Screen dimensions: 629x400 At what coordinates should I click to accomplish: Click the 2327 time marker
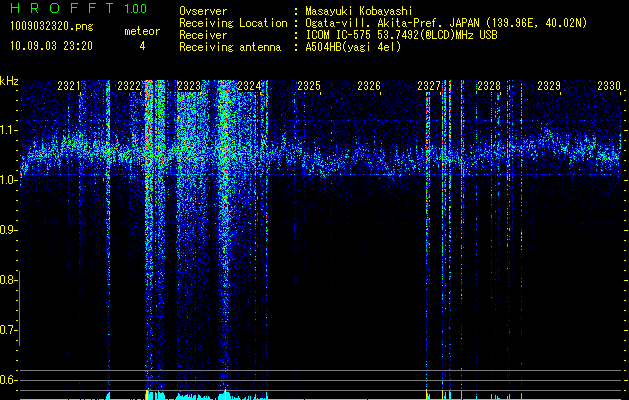[429, 85]
